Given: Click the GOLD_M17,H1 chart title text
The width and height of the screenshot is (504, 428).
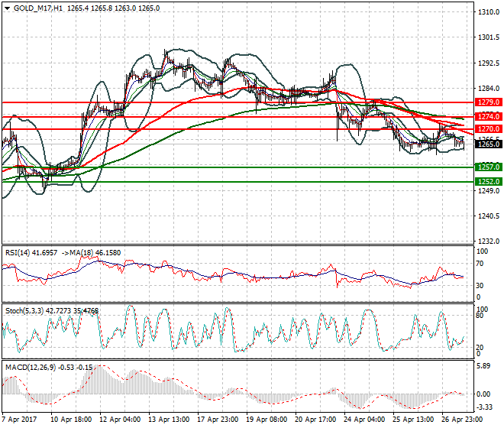Looking at the screenshot, I should (38, 8).
